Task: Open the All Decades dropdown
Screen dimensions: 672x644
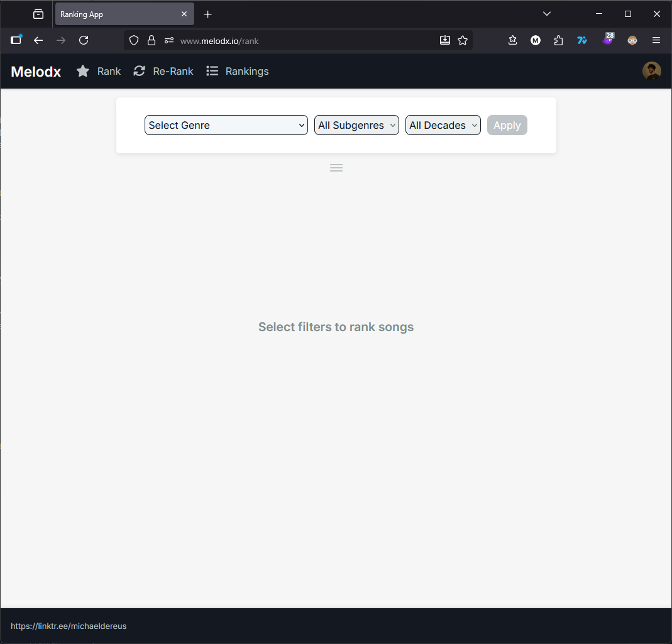Action: [443, 125]
